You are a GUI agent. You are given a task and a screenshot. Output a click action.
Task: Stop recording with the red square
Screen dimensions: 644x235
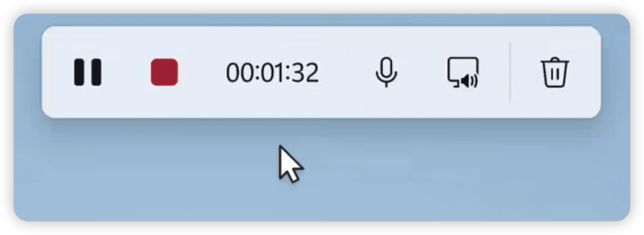pos(164,72)
